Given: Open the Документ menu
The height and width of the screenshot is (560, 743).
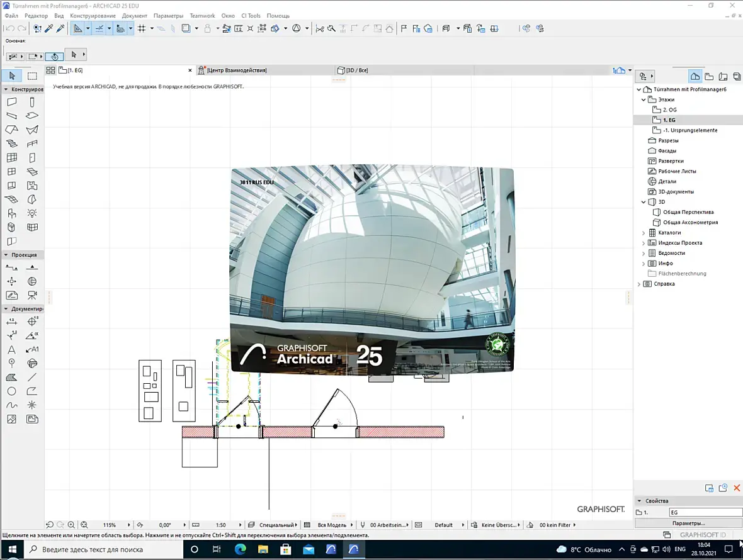Looking at the screenshot, I should pos(135,16).
